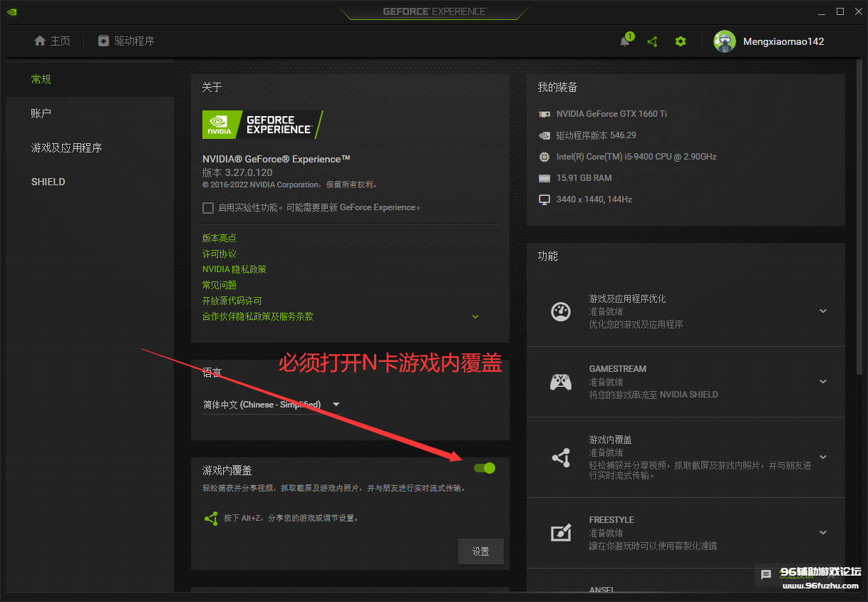Click the right panel vertical scrollbar
The width and height of the screenshot is (868, 602).
click(859, 214)
